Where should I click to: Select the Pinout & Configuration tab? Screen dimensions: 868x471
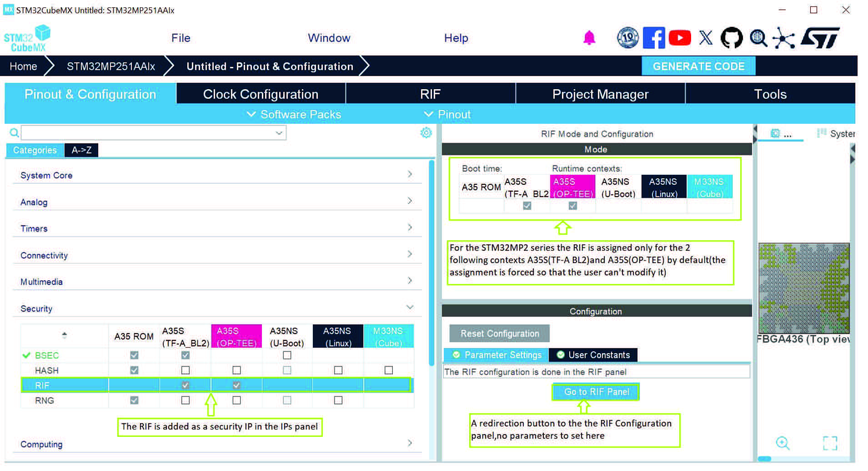coord(90,94)
